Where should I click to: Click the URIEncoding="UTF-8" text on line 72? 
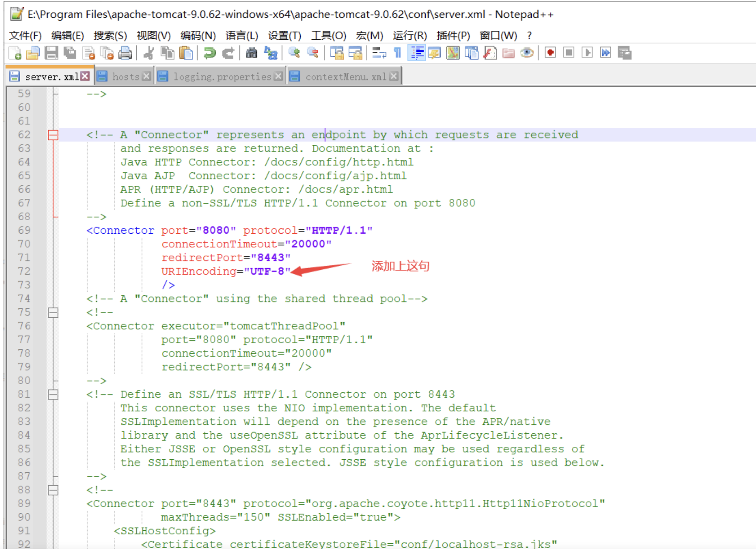226,271
